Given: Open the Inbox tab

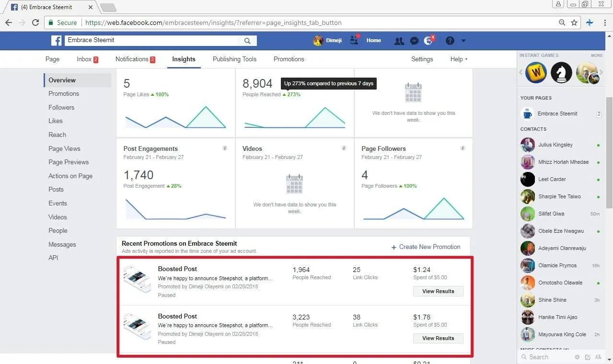Looking at the screenshot, I should pos(87,59).
